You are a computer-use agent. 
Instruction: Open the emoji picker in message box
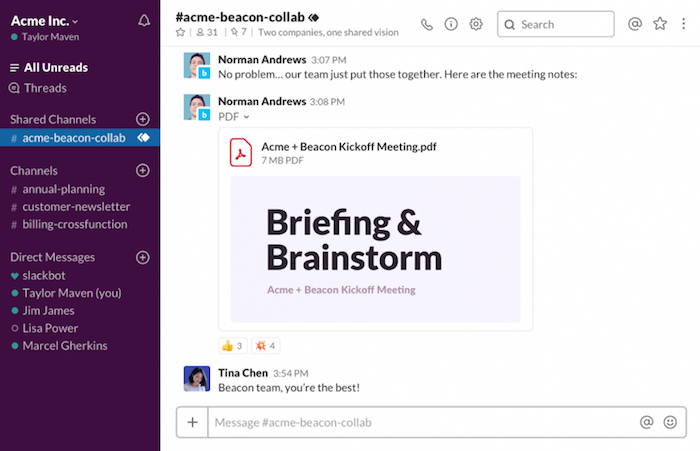point(670,422)
